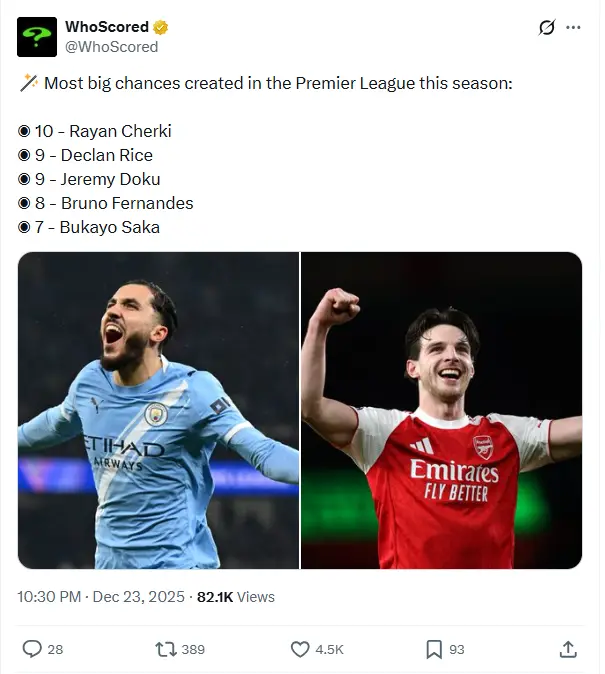Click the 389 reposts count
Viewport: 605px width, 674px height.
pyautogui.click(x=193, y=649)
